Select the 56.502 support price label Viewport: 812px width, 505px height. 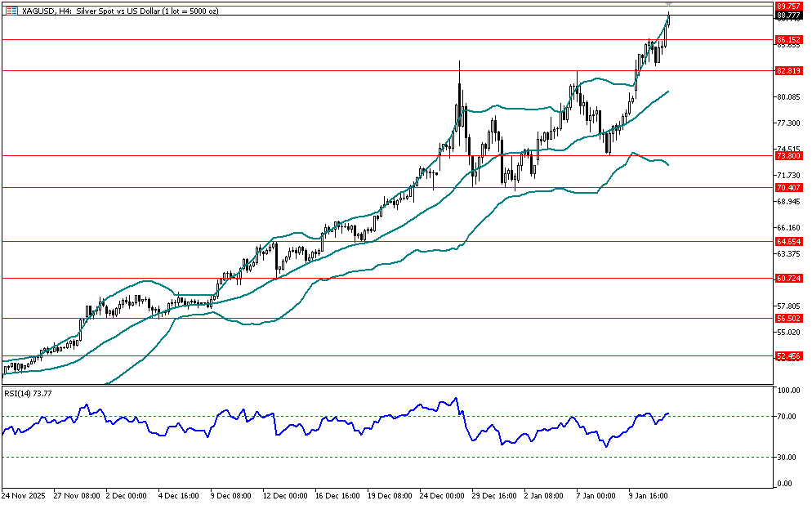(x=787, y=319)
